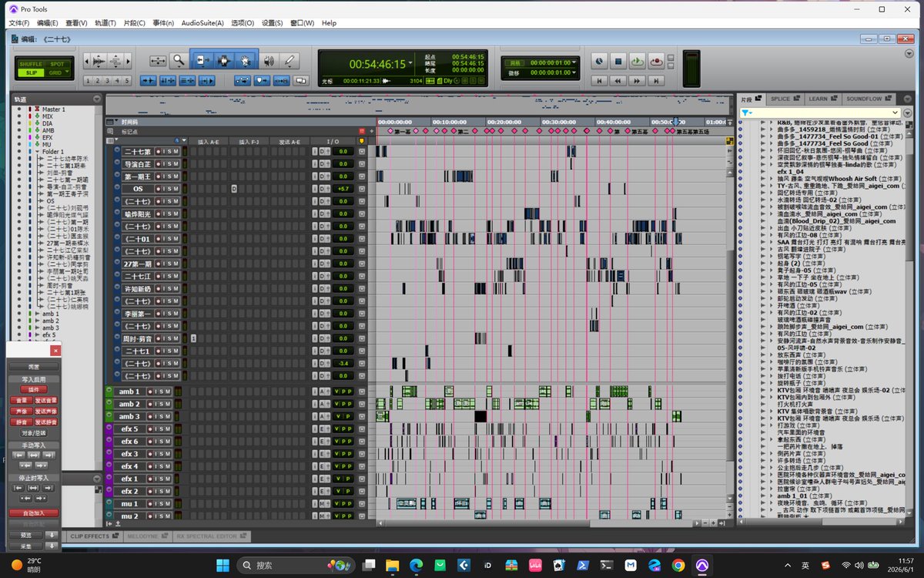Click Go to End transport button
Image resolution: width=924 pixels, height=578 pixels.
(x=655, y=80)
